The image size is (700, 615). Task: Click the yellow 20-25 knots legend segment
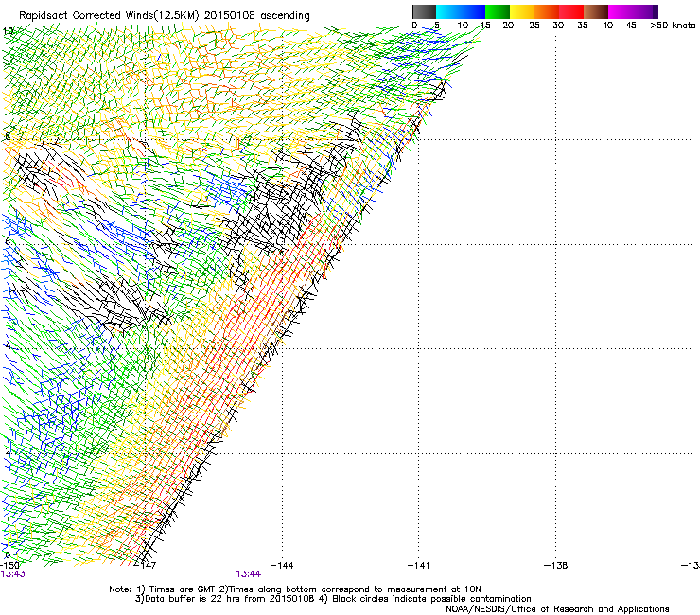click(x=522, y=11)
